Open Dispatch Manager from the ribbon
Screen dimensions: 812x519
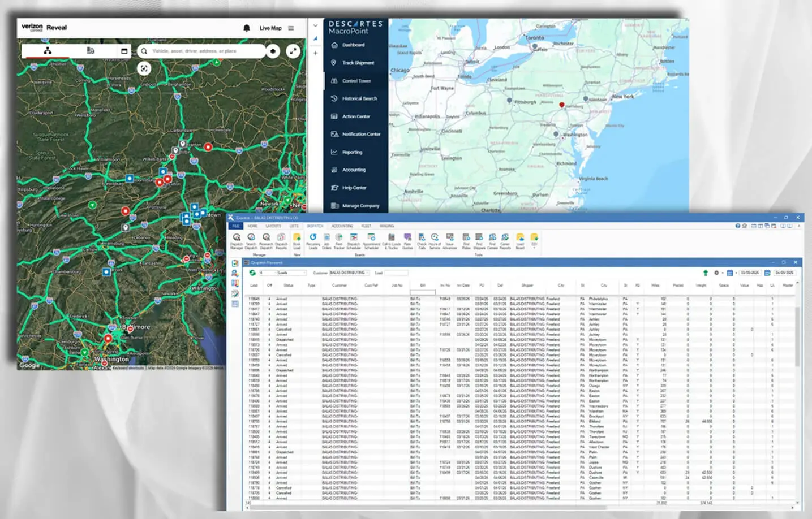(237, 241)
